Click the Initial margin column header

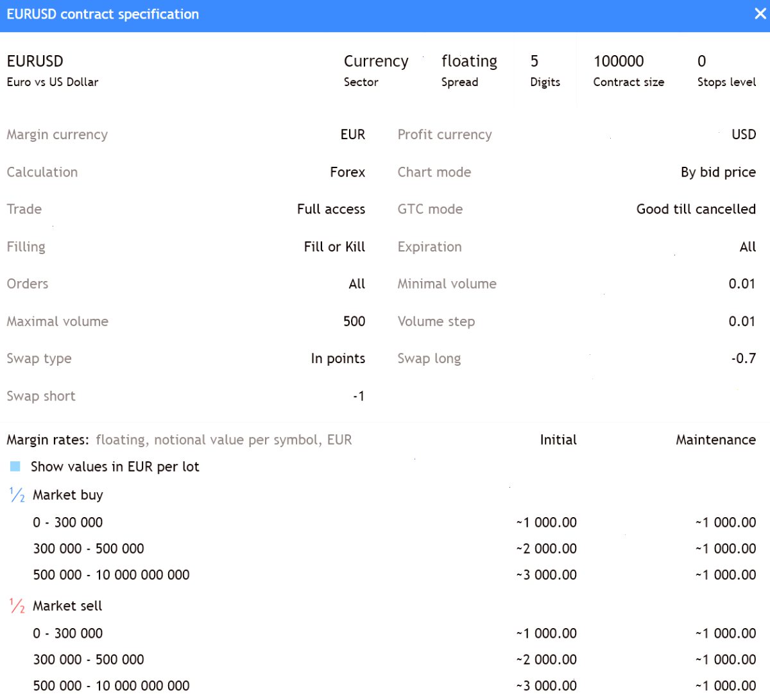(558, 440)
